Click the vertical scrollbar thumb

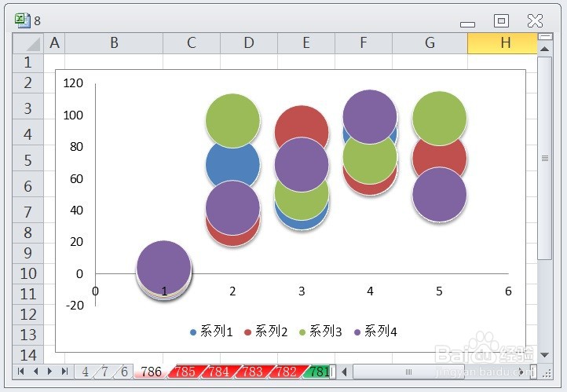click(544, 158)
